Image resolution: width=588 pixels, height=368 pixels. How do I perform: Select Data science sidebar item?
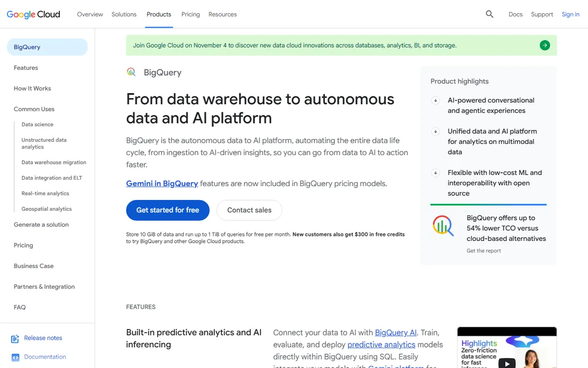click(37, 124)
